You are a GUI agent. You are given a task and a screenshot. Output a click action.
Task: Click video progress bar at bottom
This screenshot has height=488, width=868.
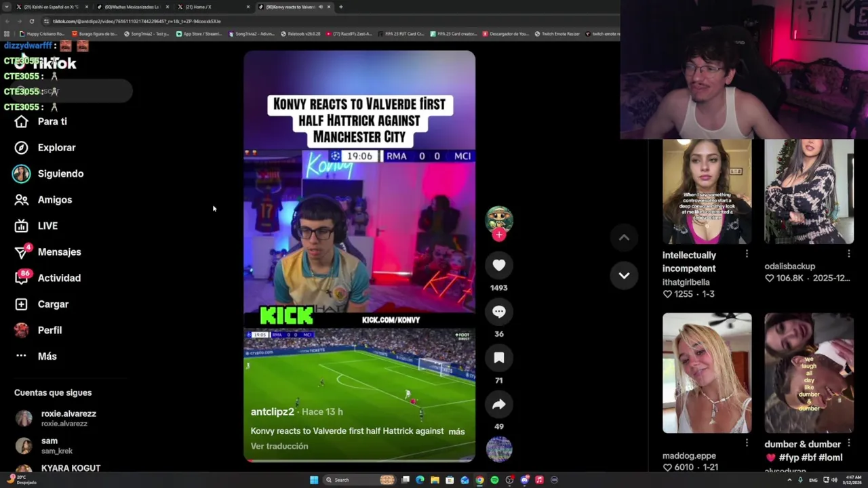tap(359, 461)
